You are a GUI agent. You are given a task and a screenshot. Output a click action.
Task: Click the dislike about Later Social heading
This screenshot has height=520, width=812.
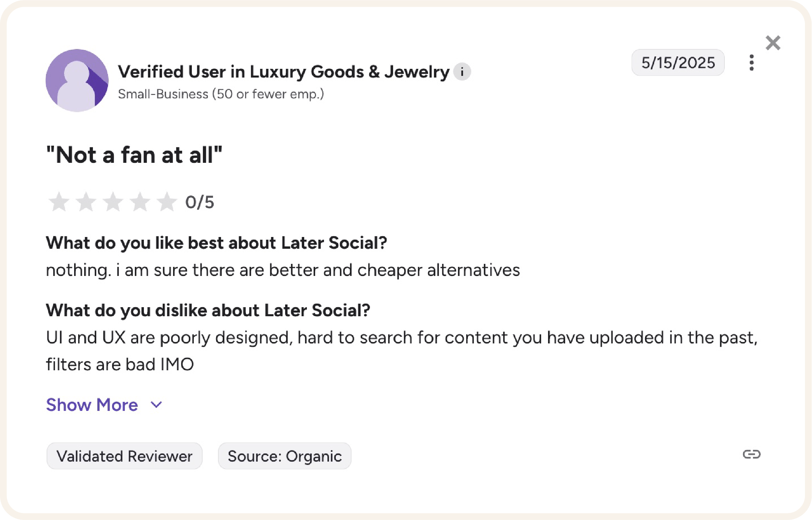(208, 310)
